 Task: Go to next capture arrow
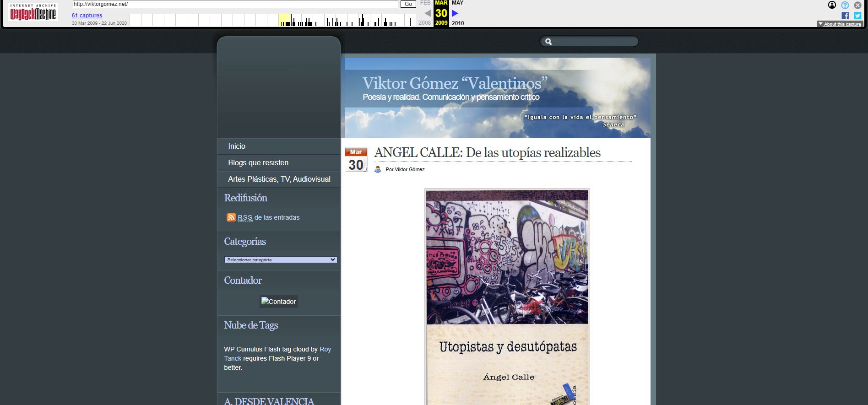[455, 13]
